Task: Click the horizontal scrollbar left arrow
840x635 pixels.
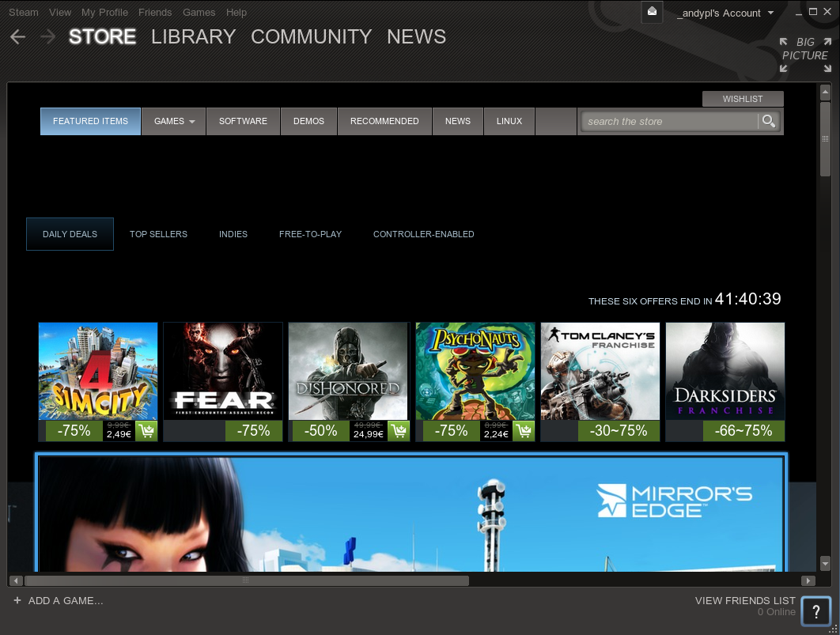Action: [16, 580]
